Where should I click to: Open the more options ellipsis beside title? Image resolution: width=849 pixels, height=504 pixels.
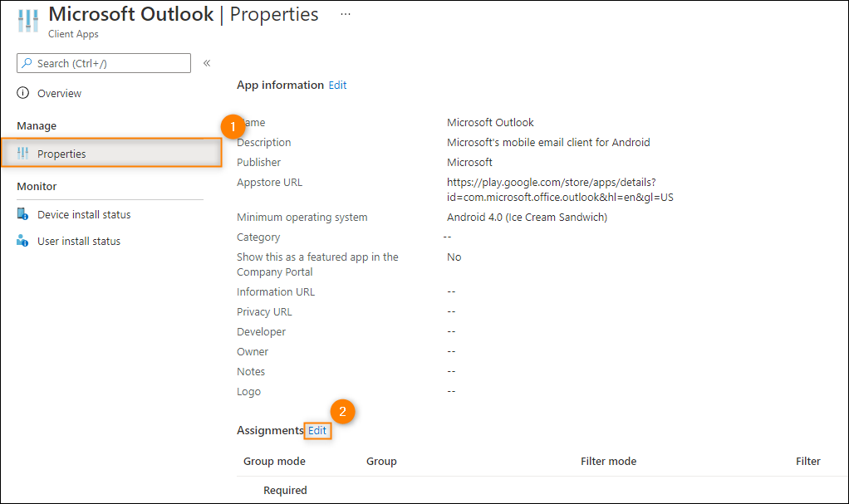click(x=346, y=14)
